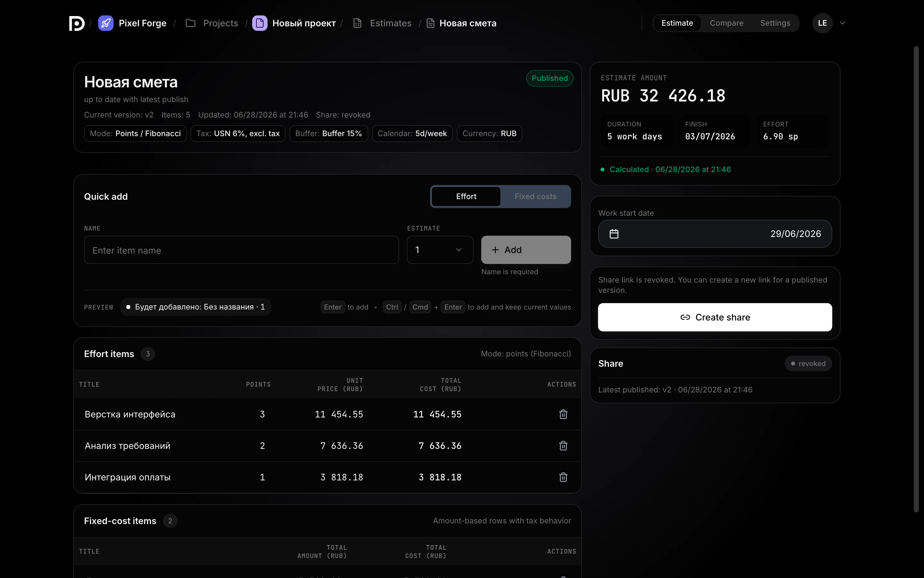Click the Effort items count badge 3
The image size is (924, 578).
[x=148, y=354]
